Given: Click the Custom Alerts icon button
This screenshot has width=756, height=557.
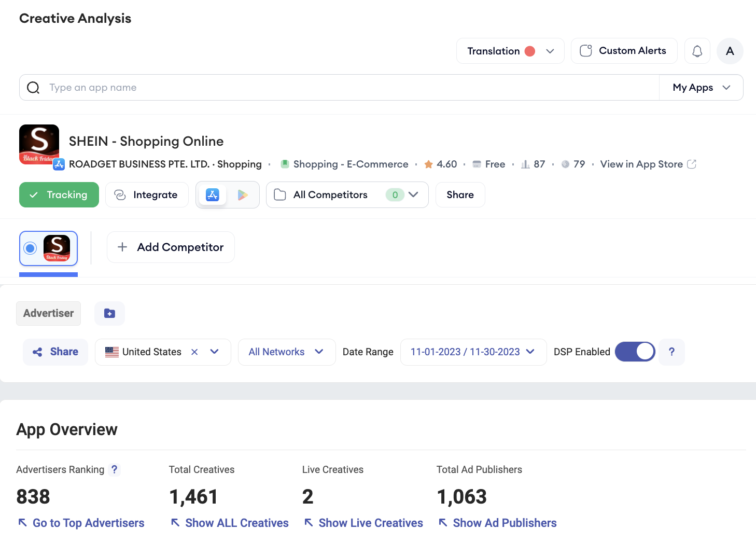Looking at the screenshot, I should 624,51.
